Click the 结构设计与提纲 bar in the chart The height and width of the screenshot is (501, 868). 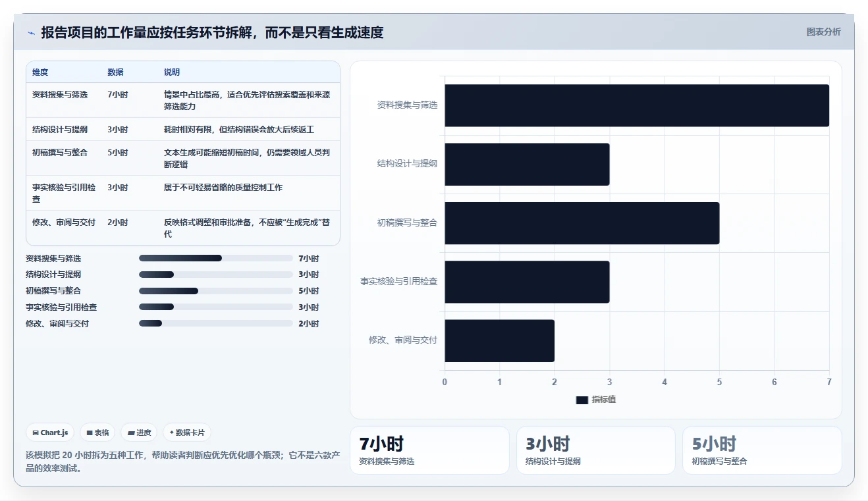(527, 164)
